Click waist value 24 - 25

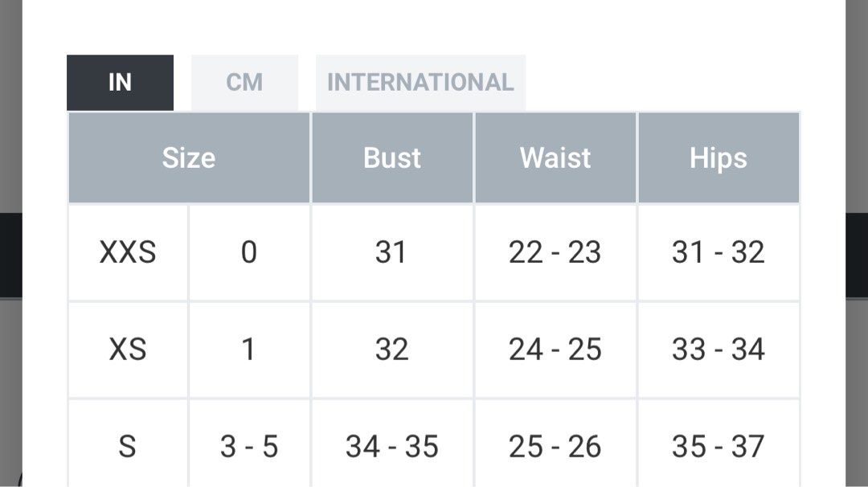point(555,350)
